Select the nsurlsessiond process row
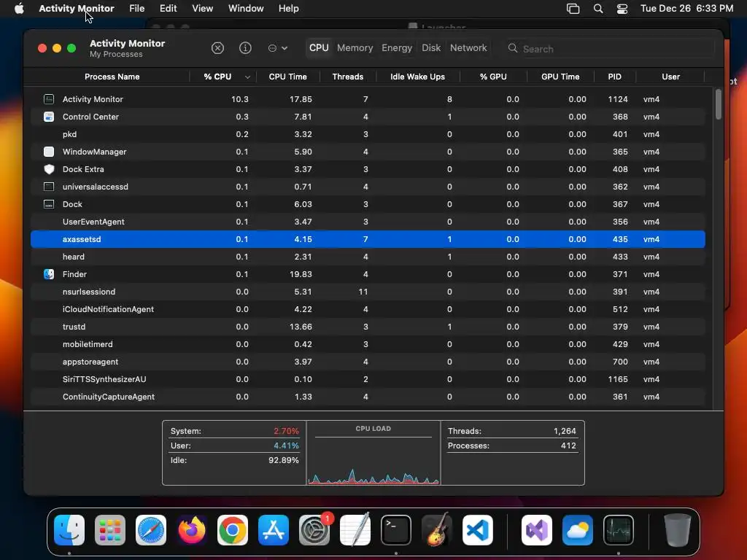Image resolution: width=747 pixels, height=560 pixels. (368, 292)
